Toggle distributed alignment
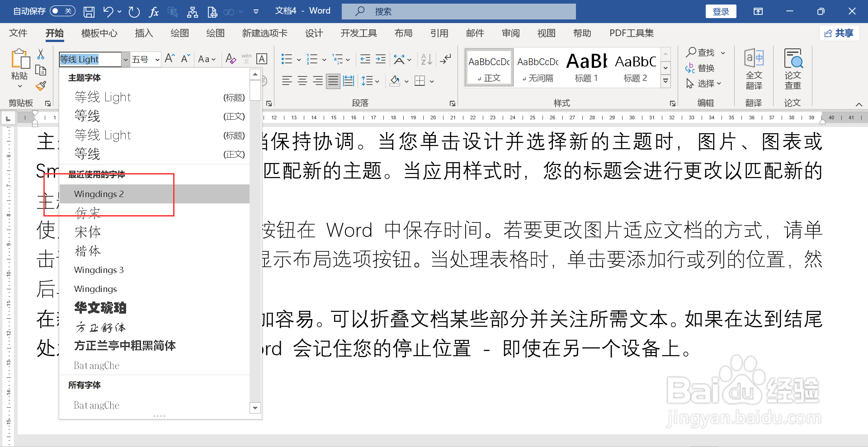 coord(349,81)
